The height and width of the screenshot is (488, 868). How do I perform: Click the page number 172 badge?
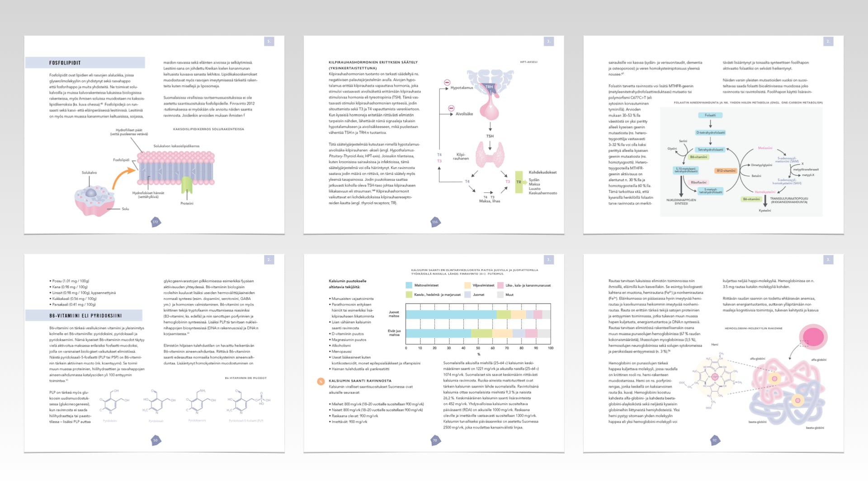click(x=156, y=222)
